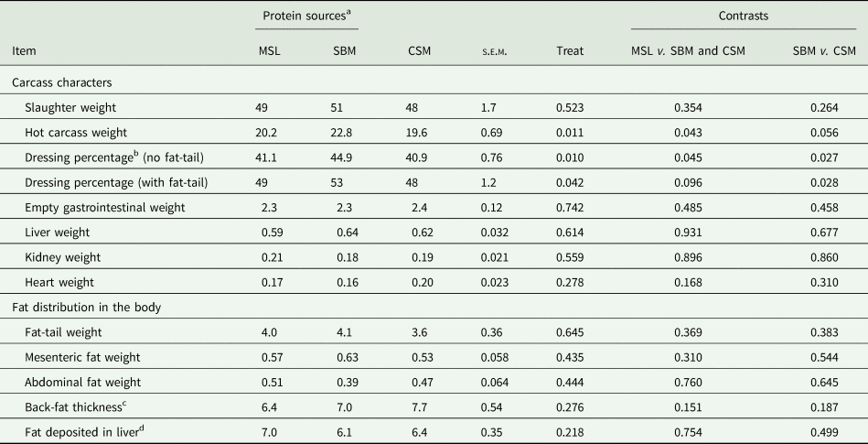Click the SBM v. CSM column header

(x=825, y=50)
